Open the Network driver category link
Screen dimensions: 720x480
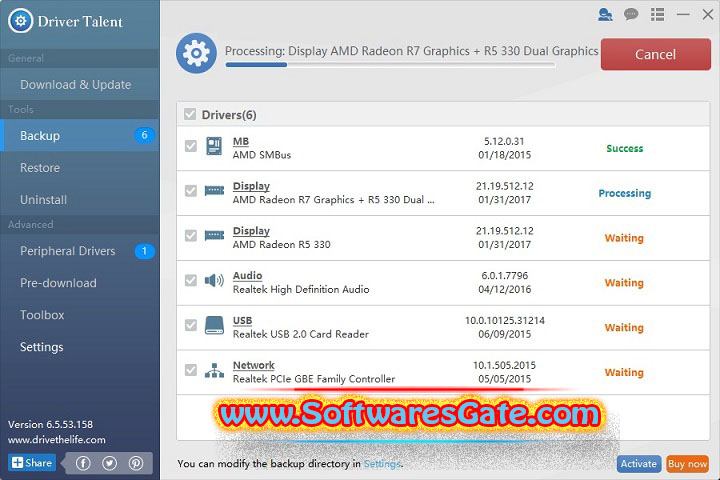point(253,366)
